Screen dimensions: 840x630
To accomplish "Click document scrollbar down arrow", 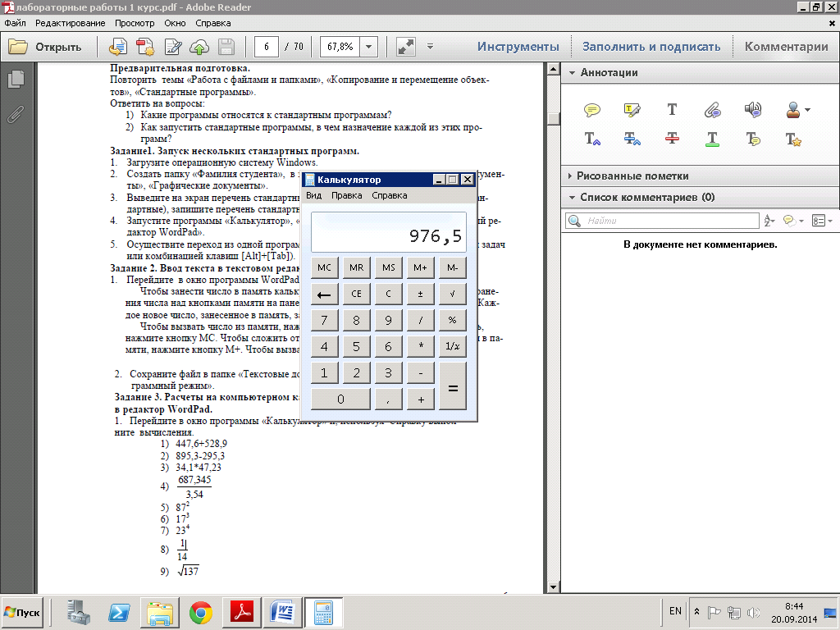I will click(554, 587).
